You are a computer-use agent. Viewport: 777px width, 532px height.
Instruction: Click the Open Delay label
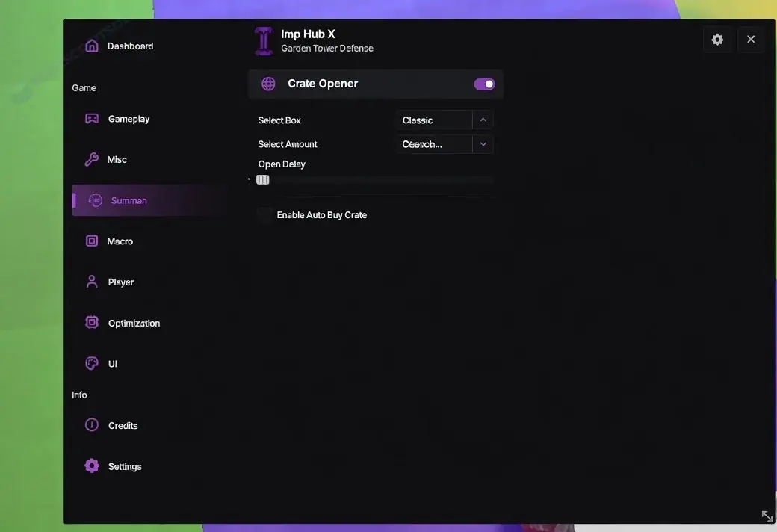coord(282,164)
